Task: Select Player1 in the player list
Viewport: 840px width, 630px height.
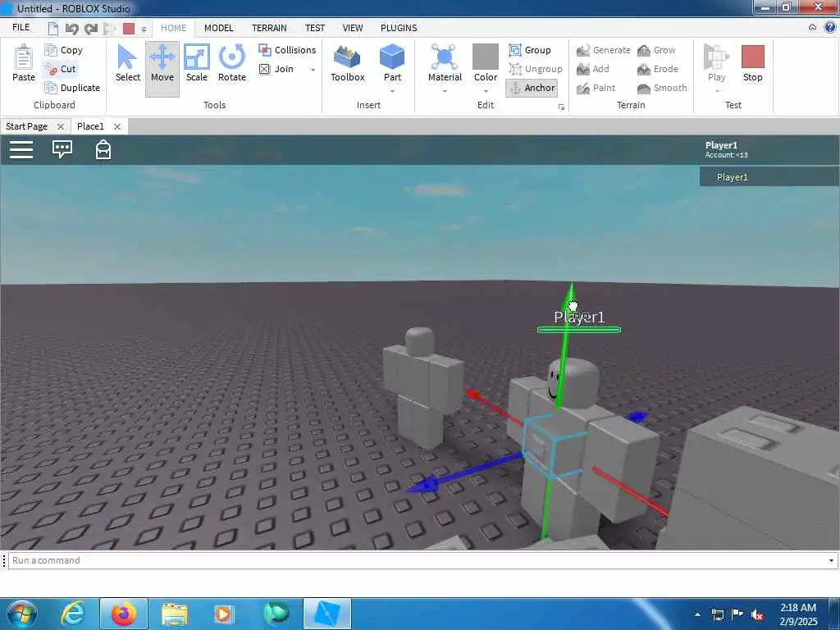Action: click(x=769, y=177)
